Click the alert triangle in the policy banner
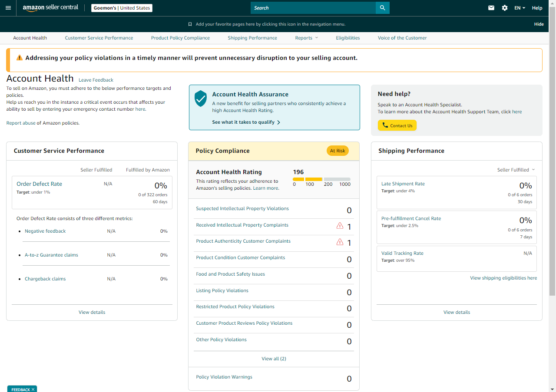 tap(20, 58)
